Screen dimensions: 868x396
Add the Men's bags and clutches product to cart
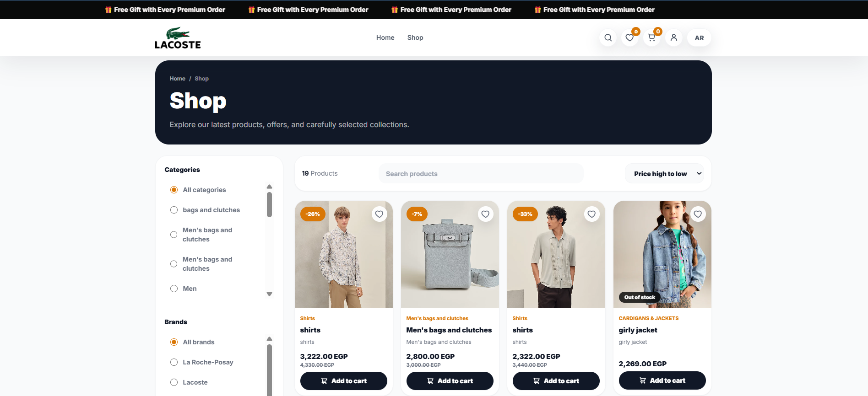point(450,381)
